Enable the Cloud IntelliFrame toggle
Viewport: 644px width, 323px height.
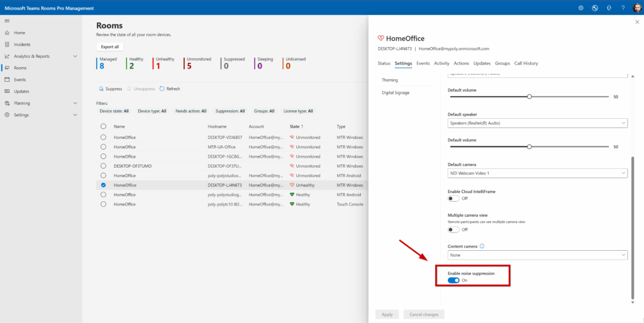pos(453,198)
